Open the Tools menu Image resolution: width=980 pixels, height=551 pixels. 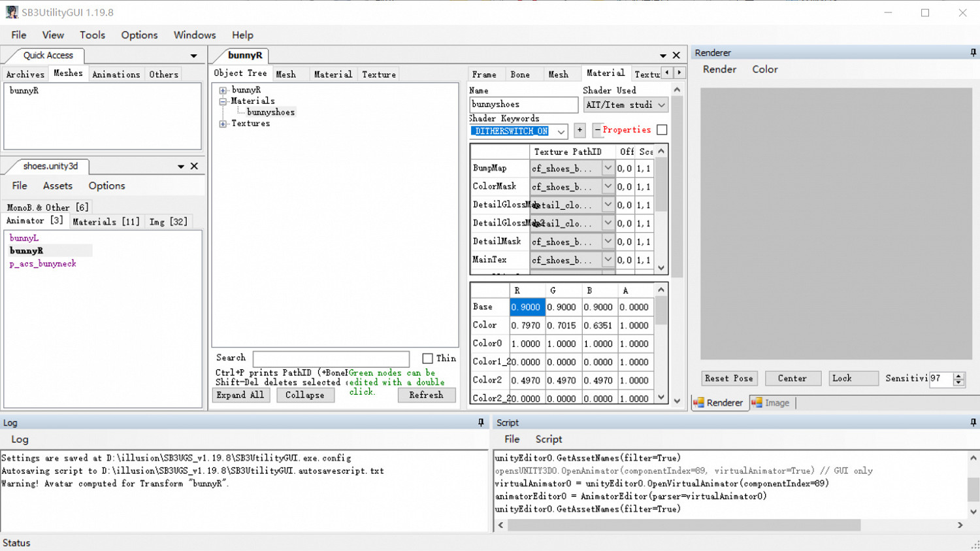pos(92,35)
